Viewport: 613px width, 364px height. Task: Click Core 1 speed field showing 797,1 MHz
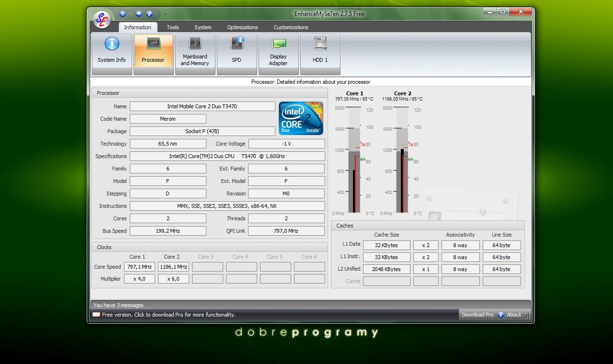pyautogui.click(x=139, y=267)
